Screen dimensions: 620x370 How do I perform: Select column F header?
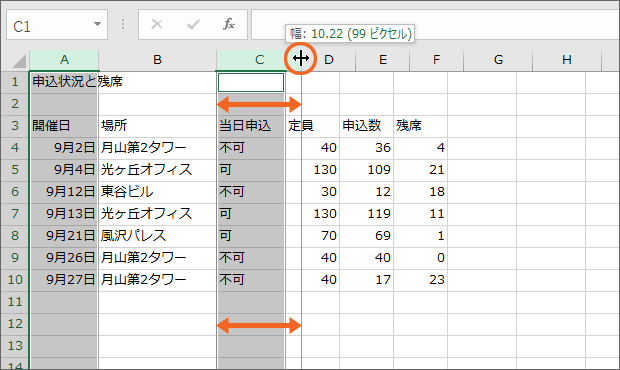(x=436, y=60)
